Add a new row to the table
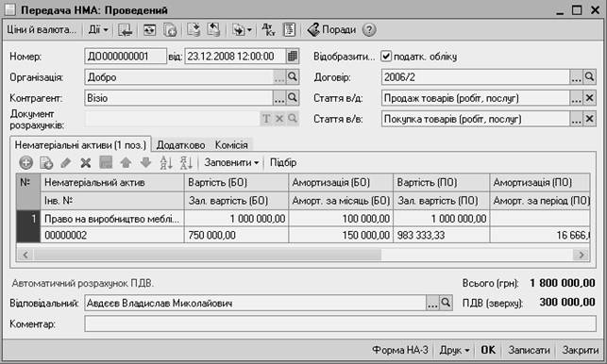Screen dimensions: 607x364 point(25,163)
